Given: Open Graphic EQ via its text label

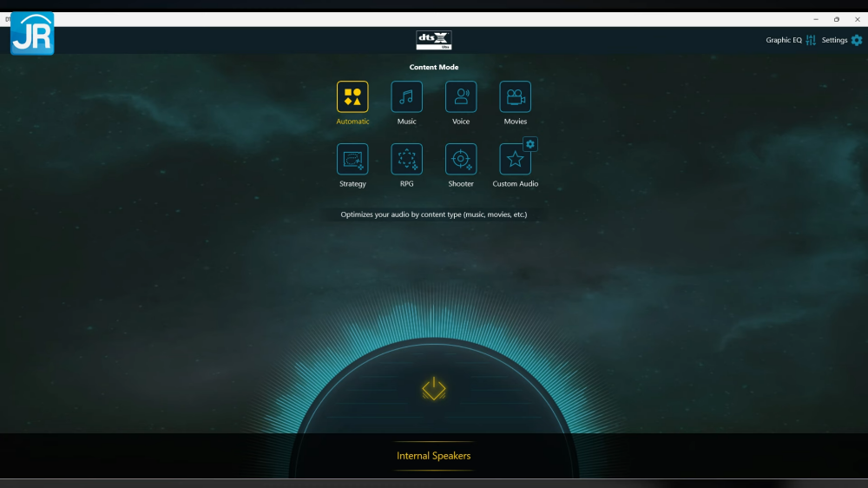Looking at the screenshot, I should point(783,40).
